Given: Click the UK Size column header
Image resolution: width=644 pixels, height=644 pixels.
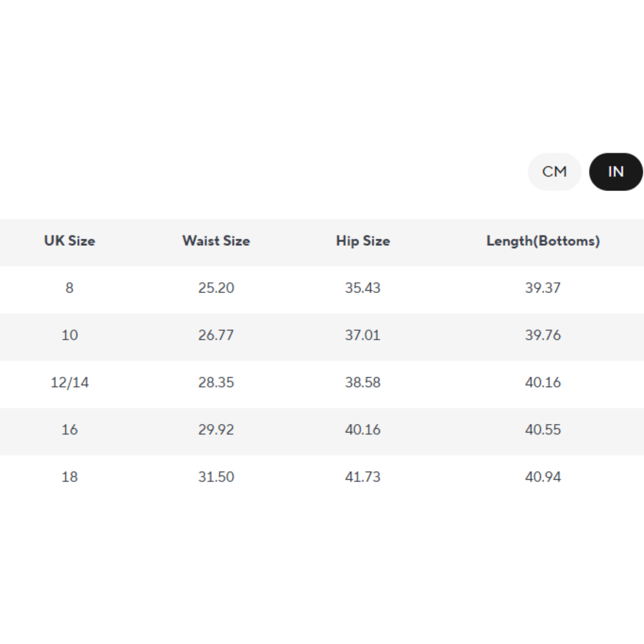Looking at the screenshot, I should coord(70,241).
